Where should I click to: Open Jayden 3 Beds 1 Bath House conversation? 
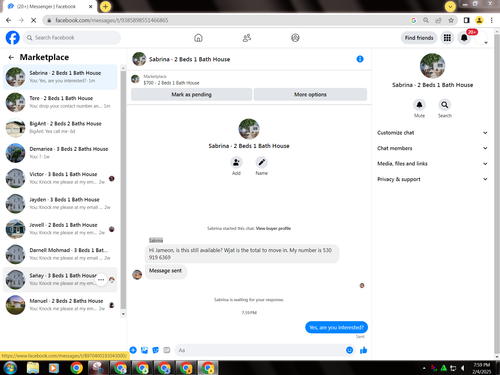pyautogui.click(x=60, y=203)
